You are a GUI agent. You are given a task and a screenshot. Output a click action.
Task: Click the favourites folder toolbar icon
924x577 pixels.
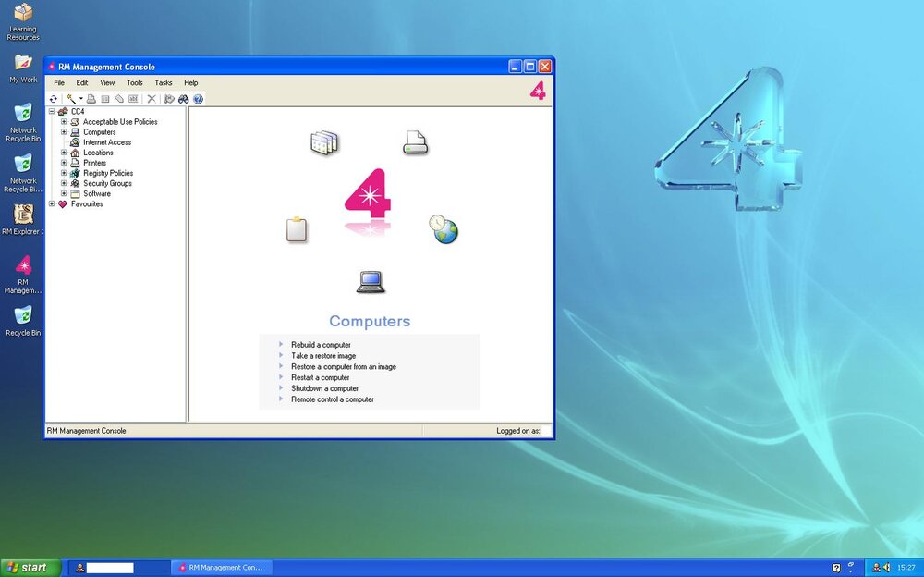(169, 99)
